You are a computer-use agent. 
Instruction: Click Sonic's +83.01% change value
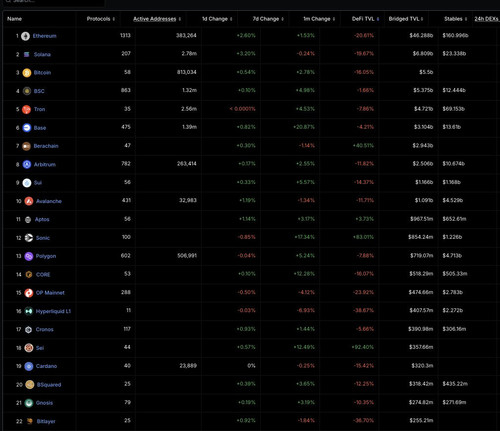click(x=363, y=237)
